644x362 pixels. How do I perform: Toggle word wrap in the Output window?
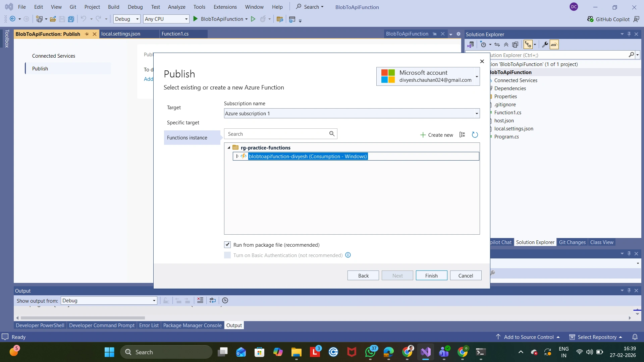tap(213, 300)
